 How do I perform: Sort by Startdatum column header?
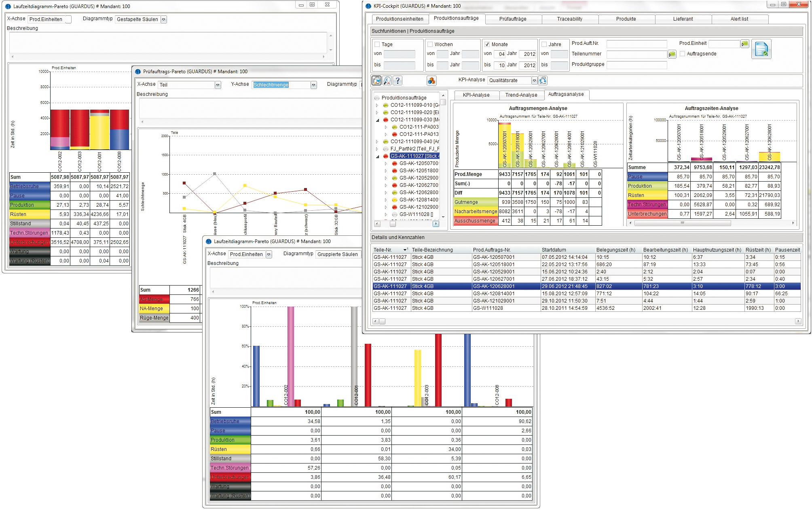[x=554, y=250]
